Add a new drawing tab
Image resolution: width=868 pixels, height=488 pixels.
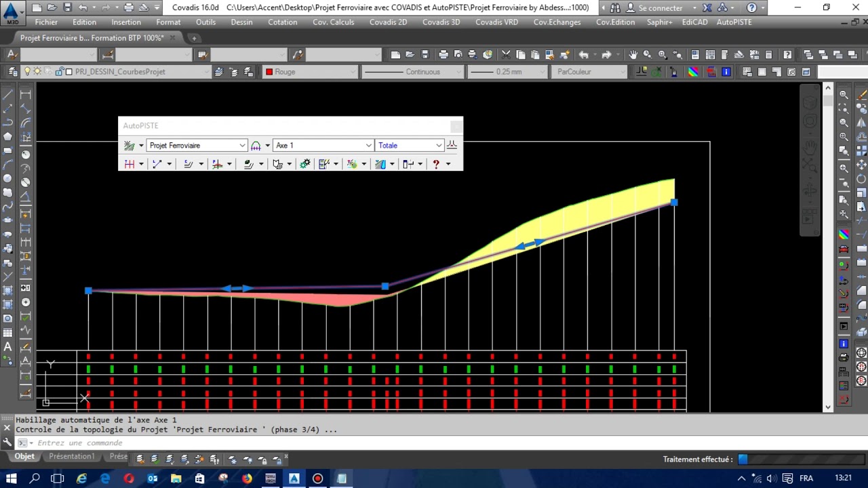coord(194,38)
